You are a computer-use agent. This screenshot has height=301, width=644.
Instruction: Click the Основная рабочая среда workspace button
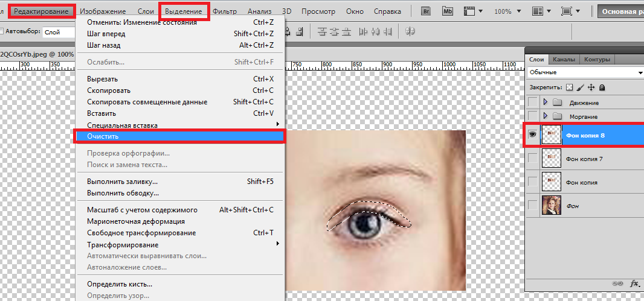tap(621, 11)
